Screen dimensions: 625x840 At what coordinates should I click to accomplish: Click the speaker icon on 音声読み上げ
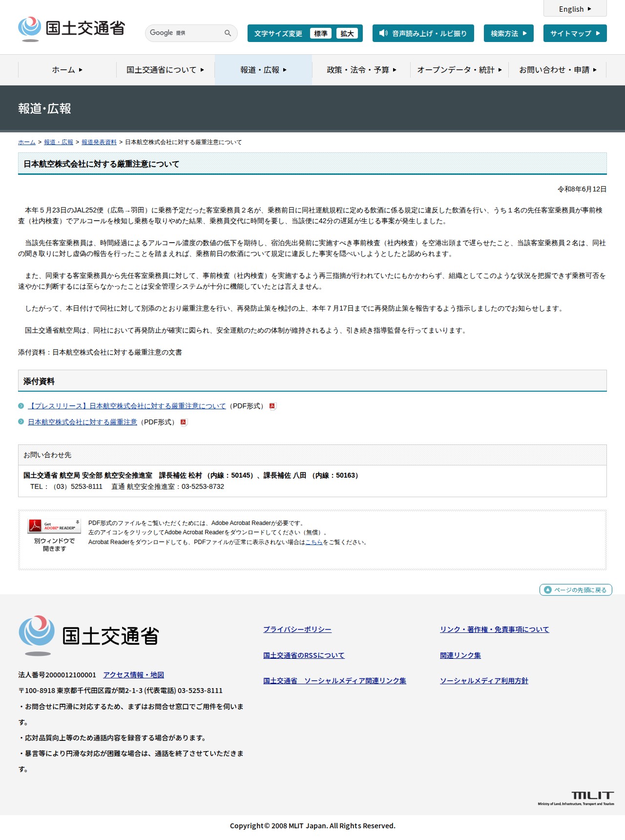(383, 33)
